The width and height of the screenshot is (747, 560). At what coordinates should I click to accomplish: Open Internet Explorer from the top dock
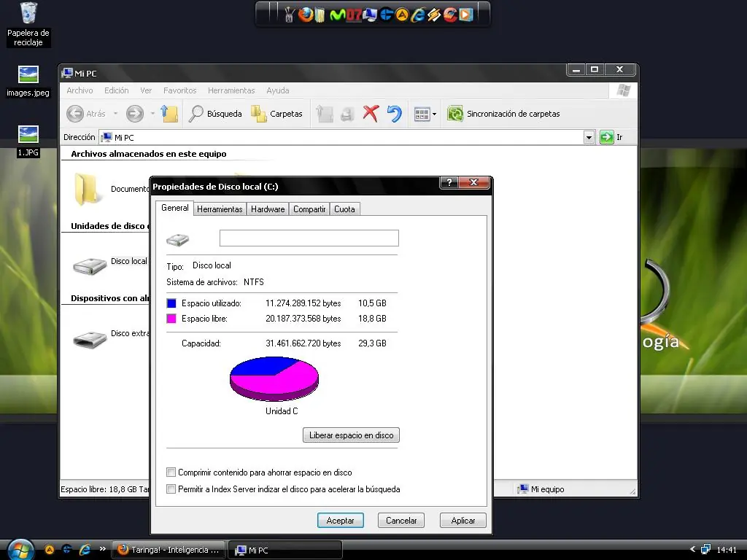coord(418,15)
